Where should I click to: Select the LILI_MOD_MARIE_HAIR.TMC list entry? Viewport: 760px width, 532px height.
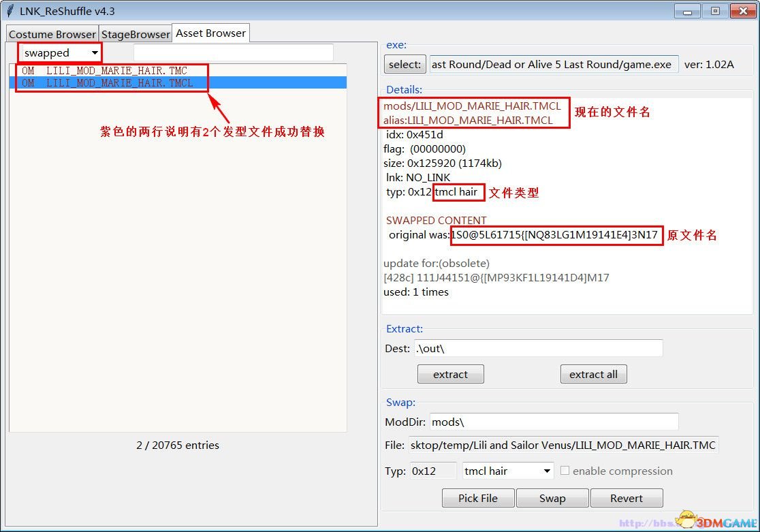[x=178, y=70]
